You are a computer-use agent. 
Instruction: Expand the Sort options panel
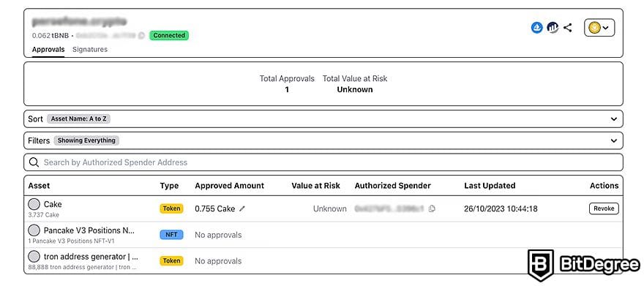coord(323,119)
